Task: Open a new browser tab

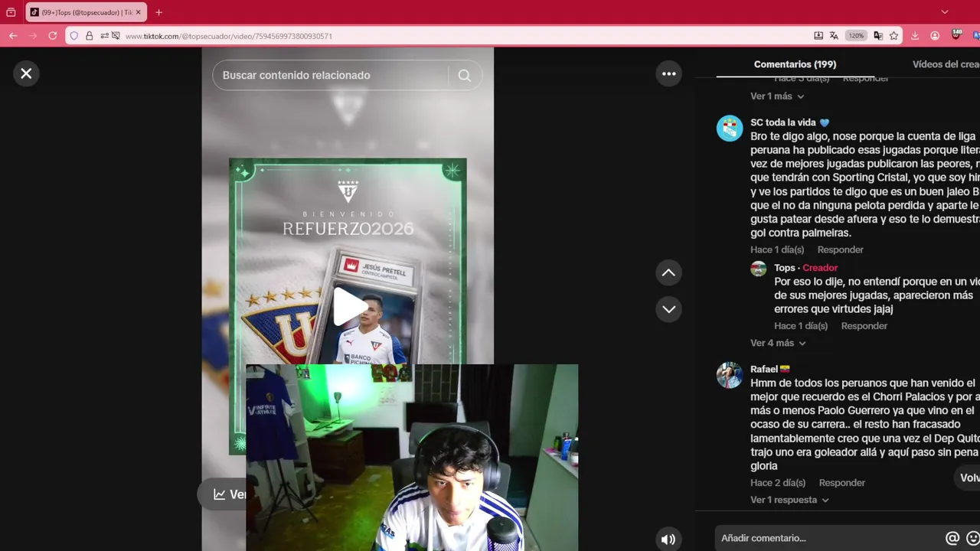Action: 158,12
